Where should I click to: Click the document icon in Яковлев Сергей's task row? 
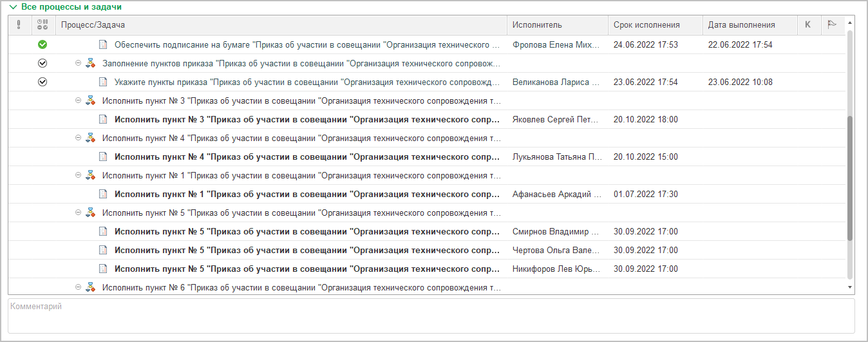103,120
